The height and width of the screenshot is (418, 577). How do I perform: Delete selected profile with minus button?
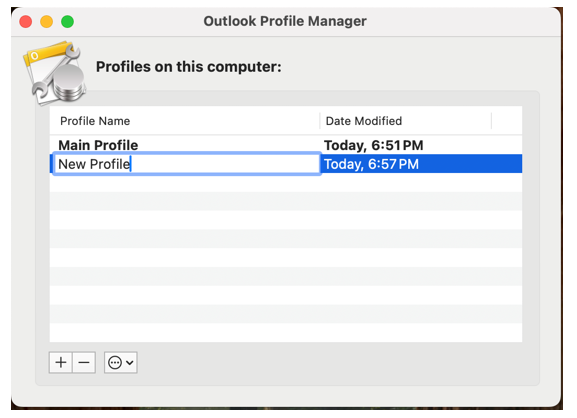point(84,362)
